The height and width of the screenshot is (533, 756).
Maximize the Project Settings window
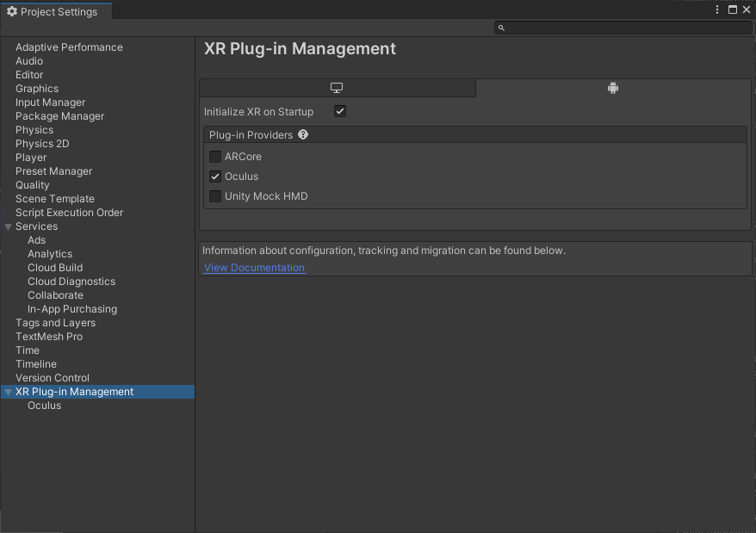pos(733,9)
